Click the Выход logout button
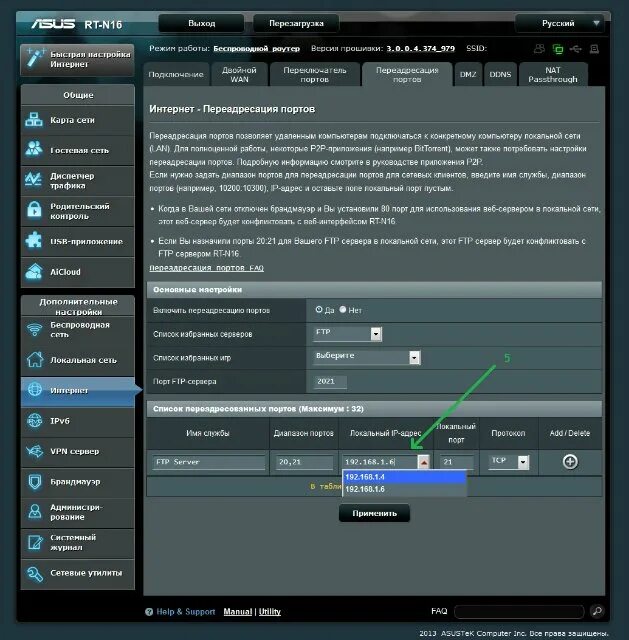The image size is (629, 640). coord(201,23)
